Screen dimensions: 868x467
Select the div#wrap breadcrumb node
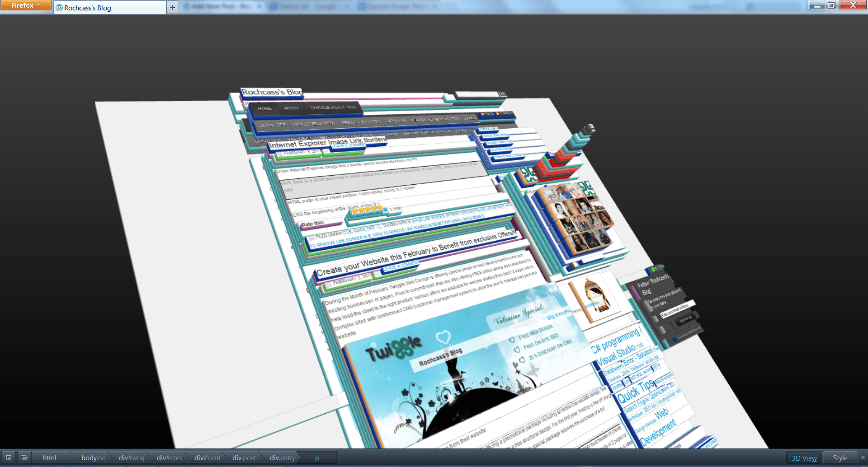(132, 458)
